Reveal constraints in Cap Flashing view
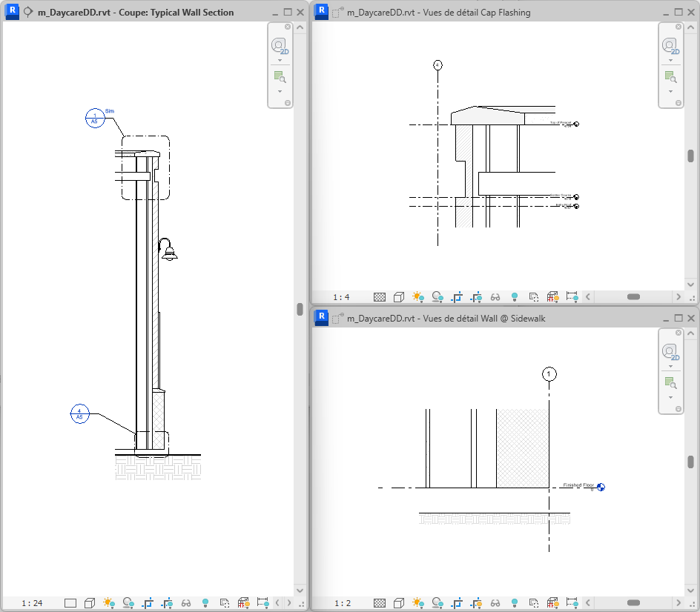The width and height of the screenshot is (700, 612). tap(572, 297)
